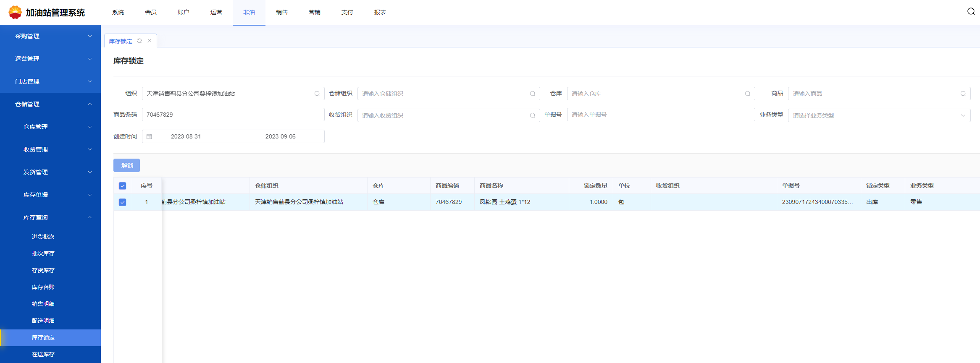The width and height of the screenshot is (980, 363).
Task: Open the 报表 top menu
Action: pyautogui.click(x=380, y=12)
